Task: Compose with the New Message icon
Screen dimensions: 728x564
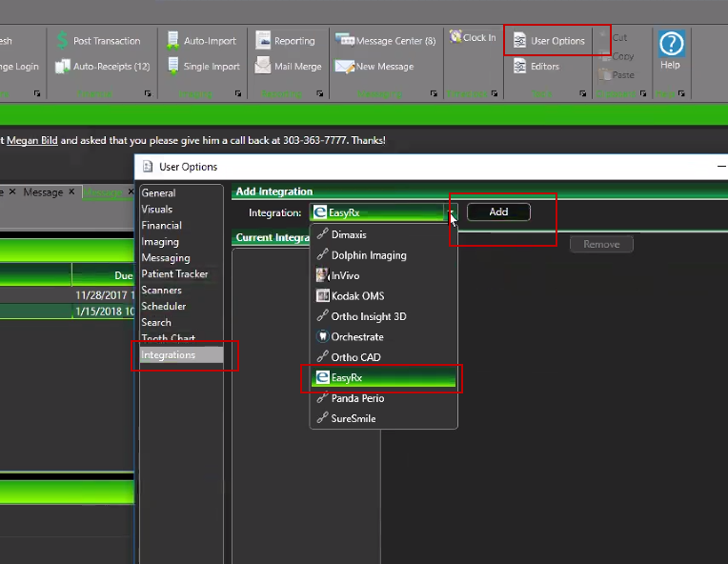Action: point(345,67)
